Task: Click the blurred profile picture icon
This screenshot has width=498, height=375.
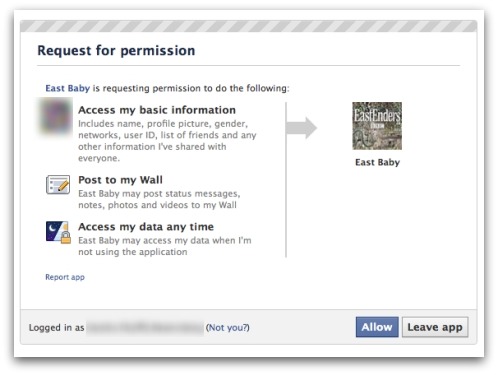Action: click(x=55, y=116)
